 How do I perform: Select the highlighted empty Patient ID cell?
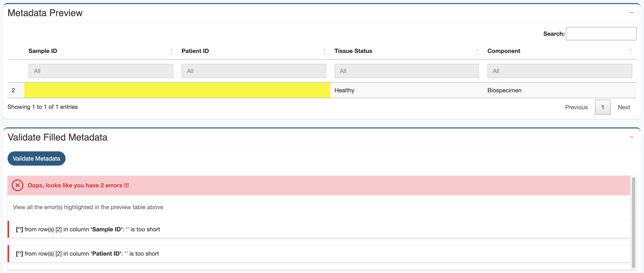254,90
